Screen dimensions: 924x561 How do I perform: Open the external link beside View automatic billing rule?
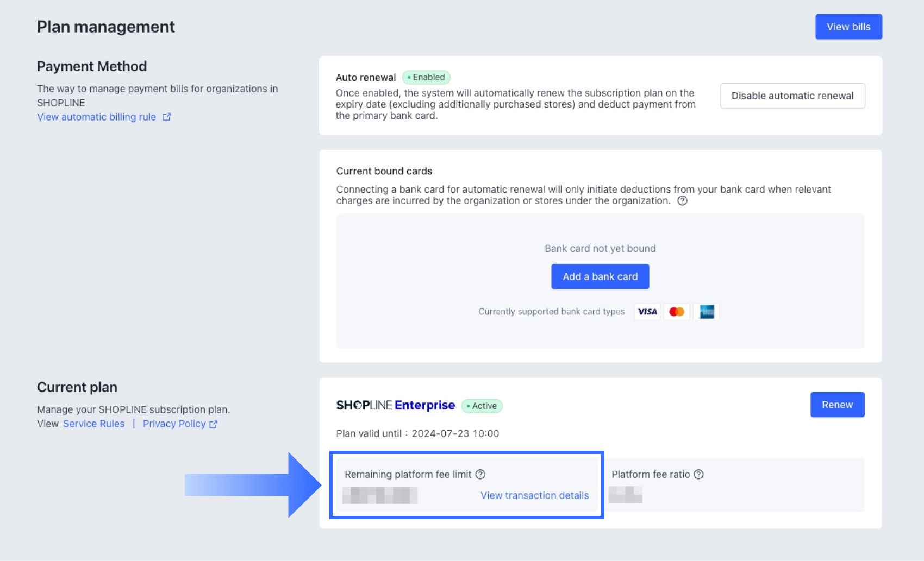(x=167, y=117)
